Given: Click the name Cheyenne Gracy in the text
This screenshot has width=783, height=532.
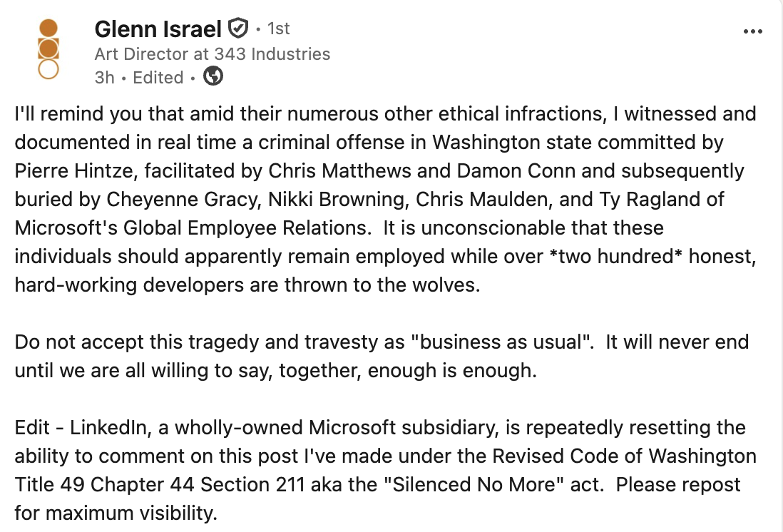Looking at the screenshot, I should 184,199.
